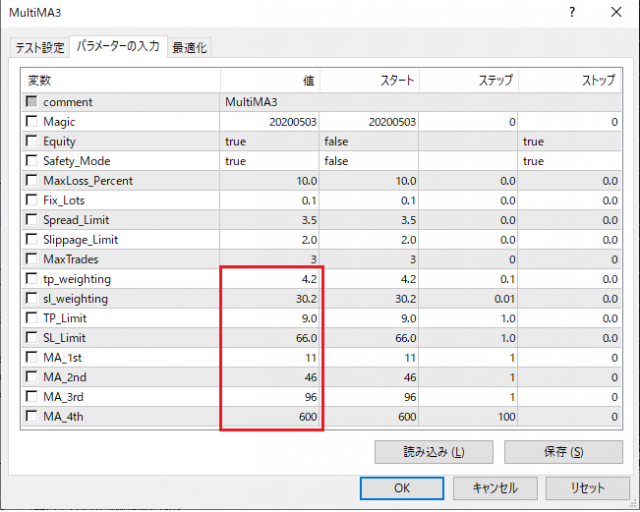
Task: Select the comment value MultiMA3 cell
Action: tap(420, 102)
